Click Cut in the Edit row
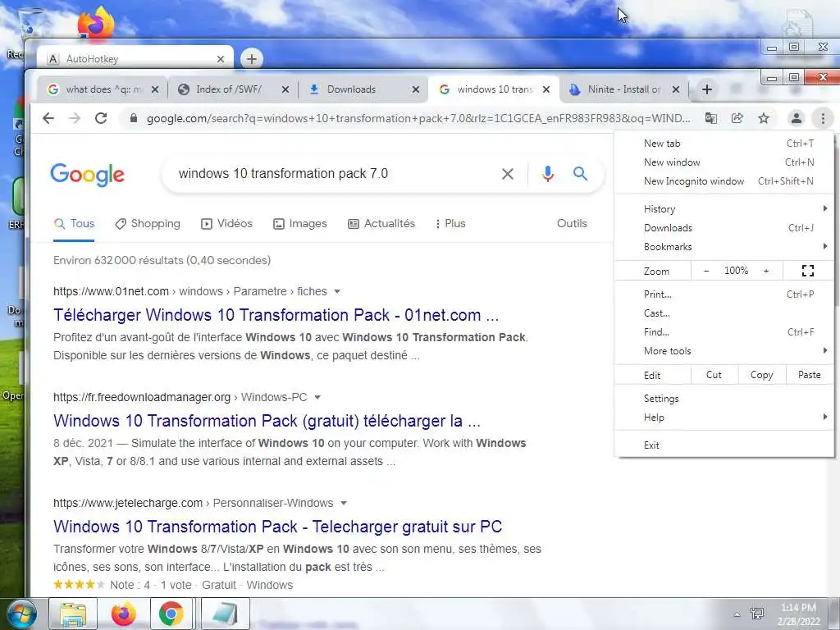This screenshot has height=630, width=840. tap(714, 375)
